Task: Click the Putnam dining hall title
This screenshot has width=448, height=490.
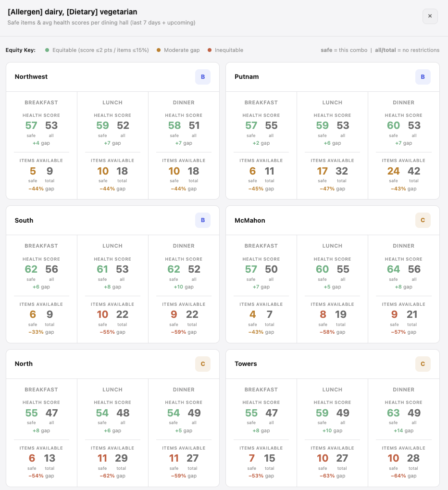Action: click(247, 76)
